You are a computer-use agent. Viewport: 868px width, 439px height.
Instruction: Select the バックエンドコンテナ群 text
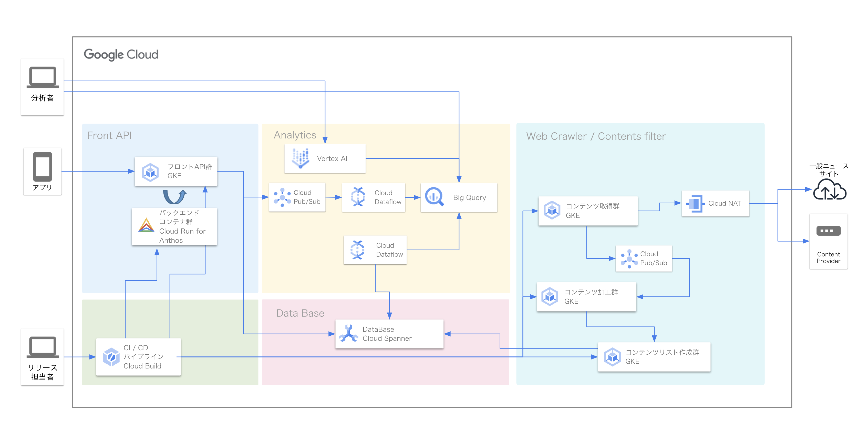pyautogui.click(x=179, y=217)
